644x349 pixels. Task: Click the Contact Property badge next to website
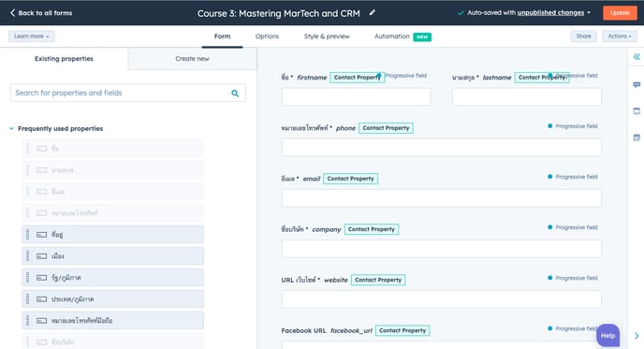click(x=378, y=280)
